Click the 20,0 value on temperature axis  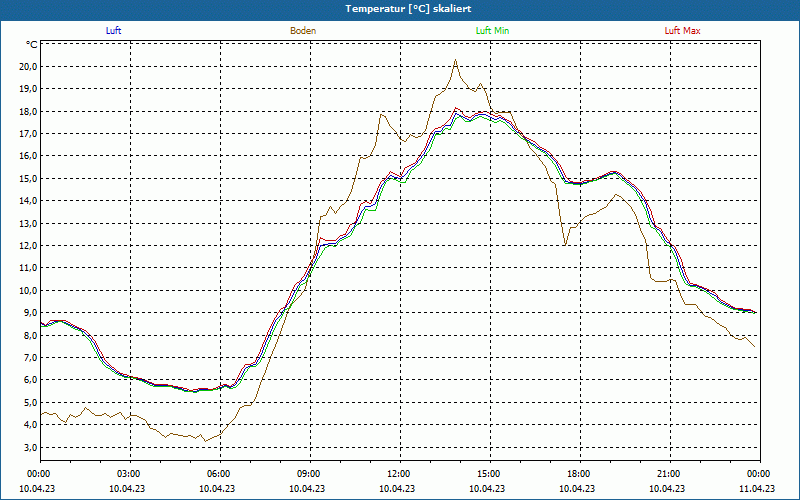click(28, 67)
